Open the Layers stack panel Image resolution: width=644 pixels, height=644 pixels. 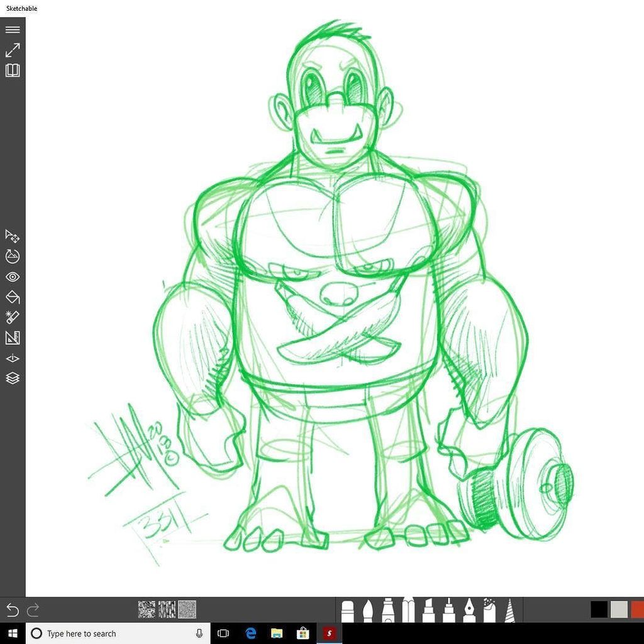13,378
